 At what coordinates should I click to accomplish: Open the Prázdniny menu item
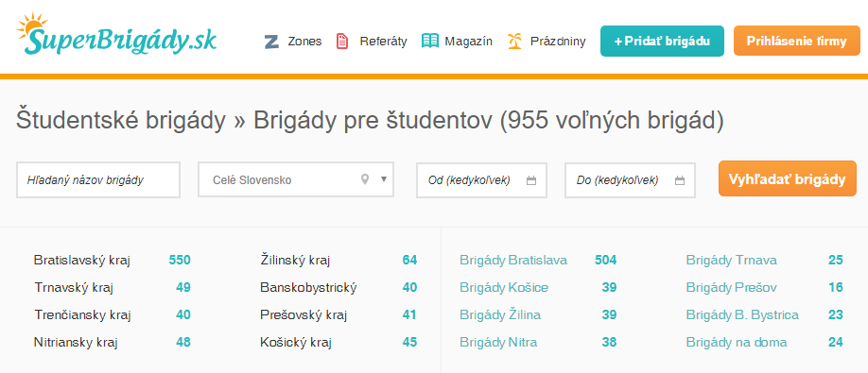point(558,42)
